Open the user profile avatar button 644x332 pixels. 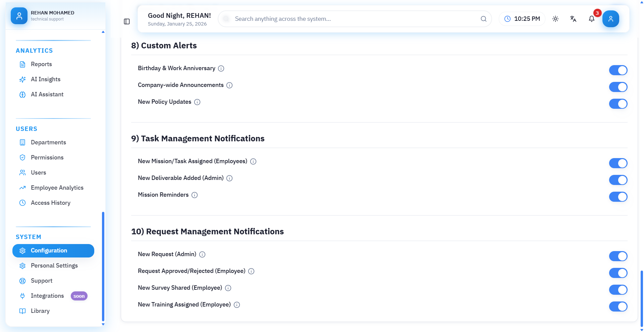point(610,19)
